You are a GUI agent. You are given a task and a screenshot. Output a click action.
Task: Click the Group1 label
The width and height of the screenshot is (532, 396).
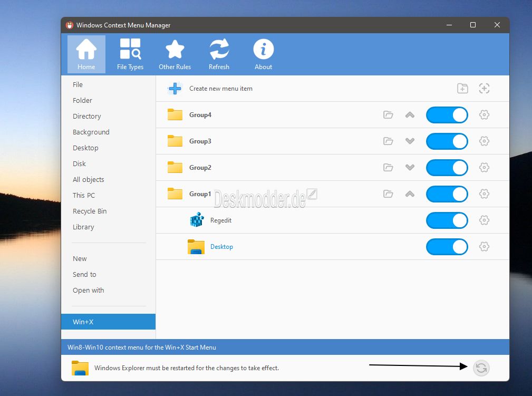coord(200,194)
